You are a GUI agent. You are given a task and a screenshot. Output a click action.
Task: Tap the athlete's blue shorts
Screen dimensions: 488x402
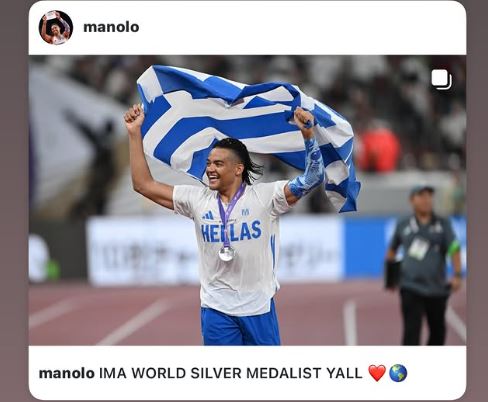tap(241, 325)
